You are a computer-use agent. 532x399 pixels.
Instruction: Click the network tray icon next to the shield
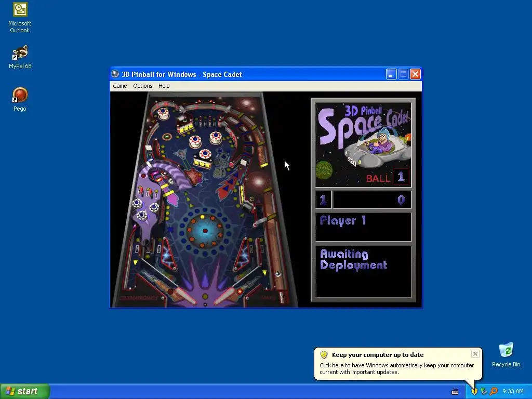(484, 392)
